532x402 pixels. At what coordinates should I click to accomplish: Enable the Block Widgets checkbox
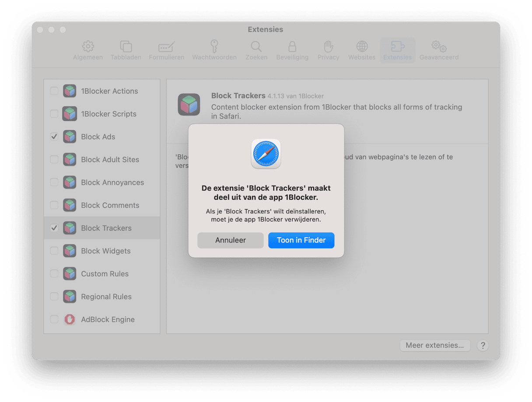(54, 251)
